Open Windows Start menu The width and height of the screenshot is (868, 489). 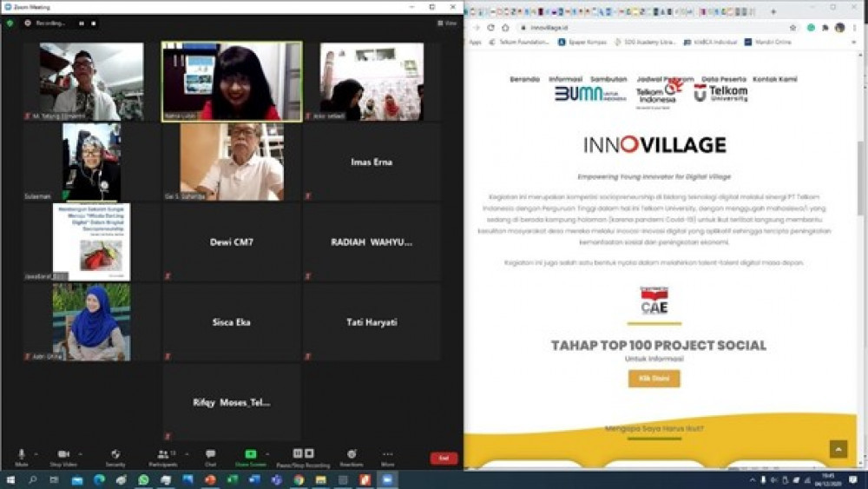tap(10, 479)
